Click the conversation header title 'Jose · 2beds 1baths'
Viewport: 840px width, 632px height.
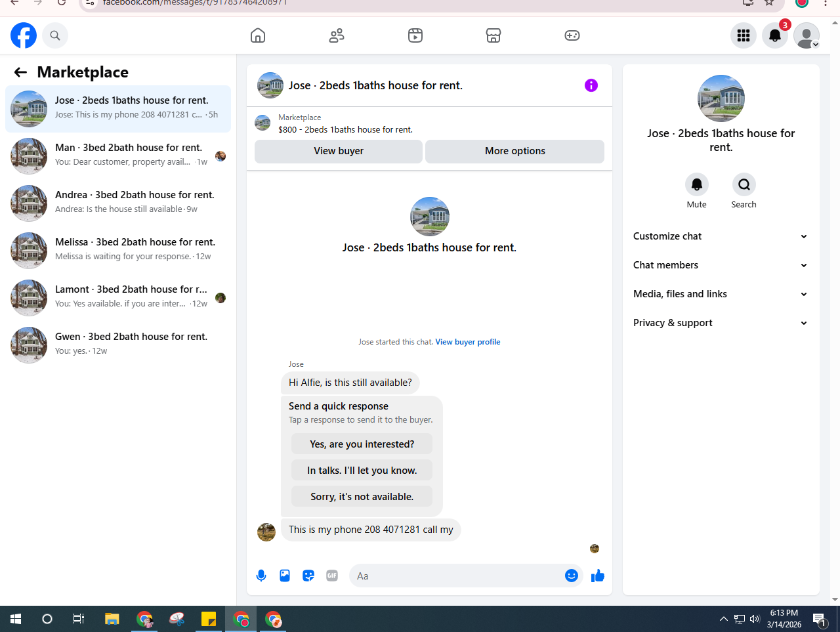pyautogui.click(x=375, y=85)
